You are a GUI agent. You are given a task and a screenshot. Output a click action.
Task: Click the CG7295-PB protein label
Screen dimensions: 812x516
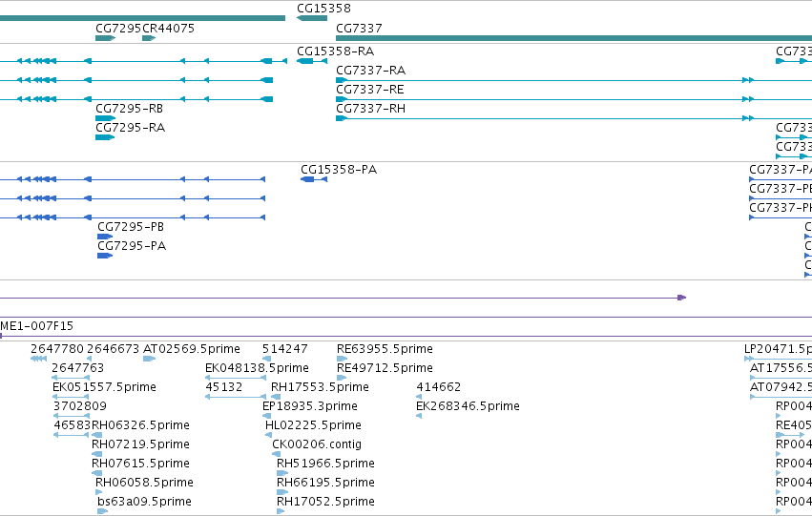[x=131, y=227]
